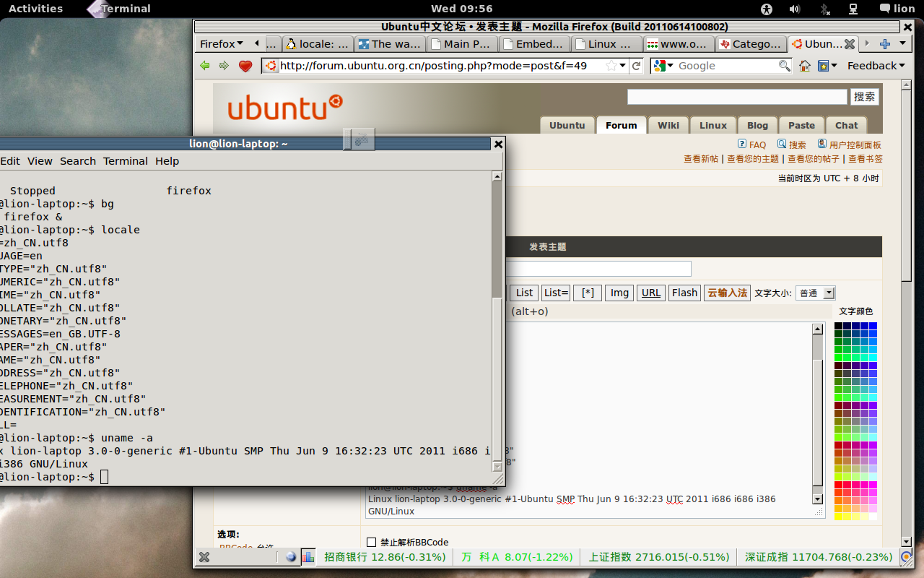Image resolution: width=924 pixels, height=578 pixels.
Task: Bookmark this page with the star icon
Action: (x=611, y=66)
